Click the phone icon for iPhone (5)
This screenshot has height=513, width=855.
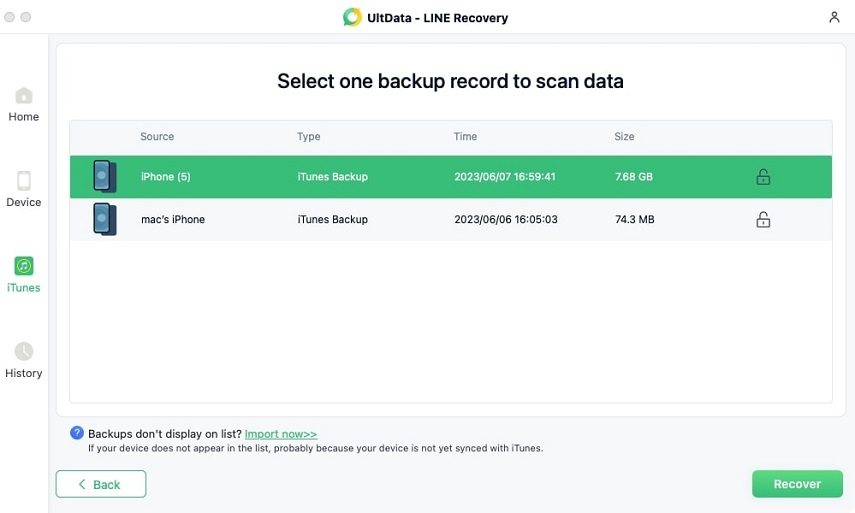(105, 176)
